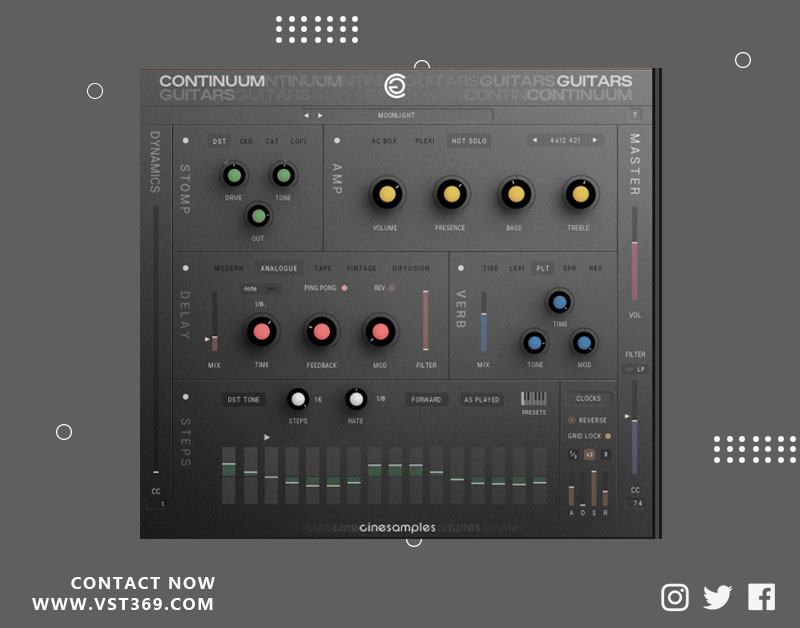
Task: Enable Ping Pong delay
Action: click(x=345, y=288)
